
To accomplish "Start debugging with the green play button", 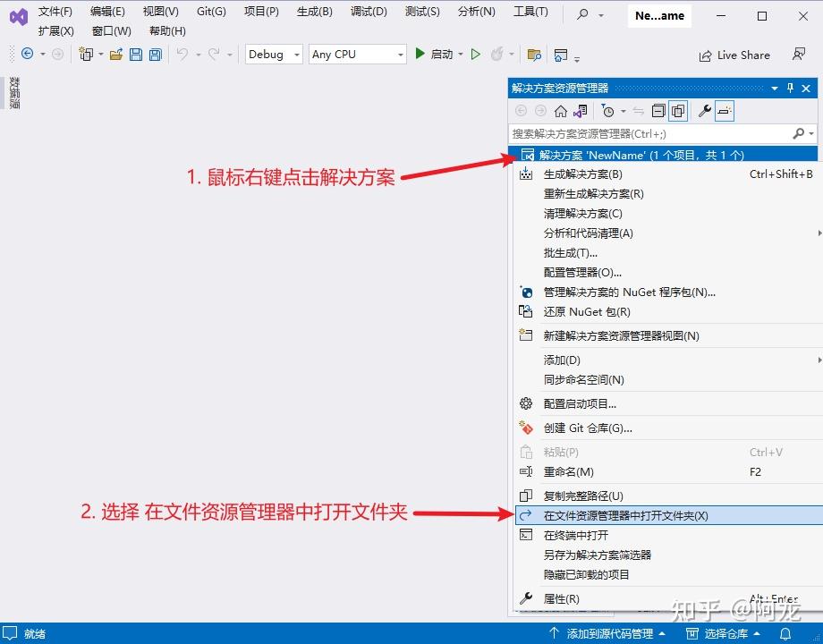I will 420,54.
